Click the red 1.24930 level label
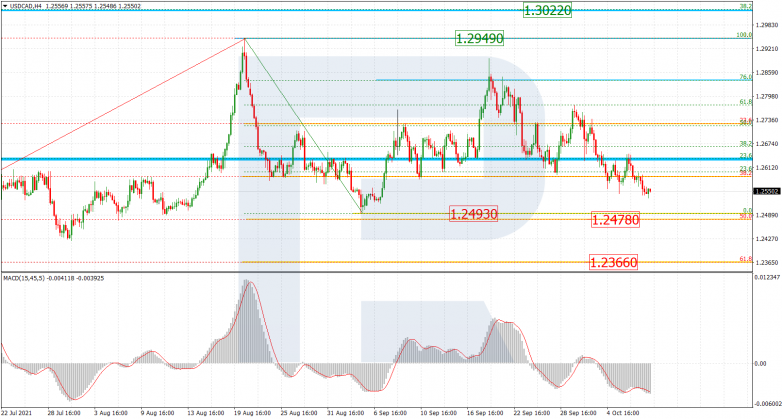The width and height of the screenshot is (782, 419). pyautogui.click(x=473, y=214)
